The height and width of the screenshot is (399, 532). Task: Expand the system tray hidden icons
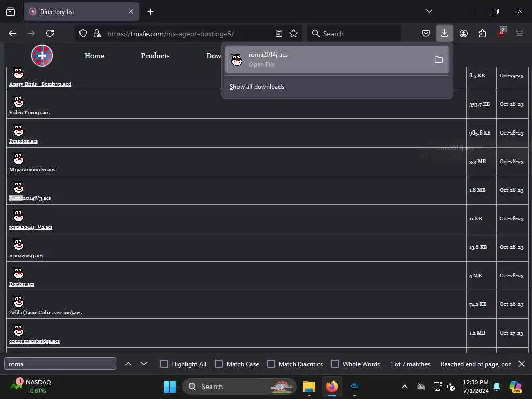point(404,387)
